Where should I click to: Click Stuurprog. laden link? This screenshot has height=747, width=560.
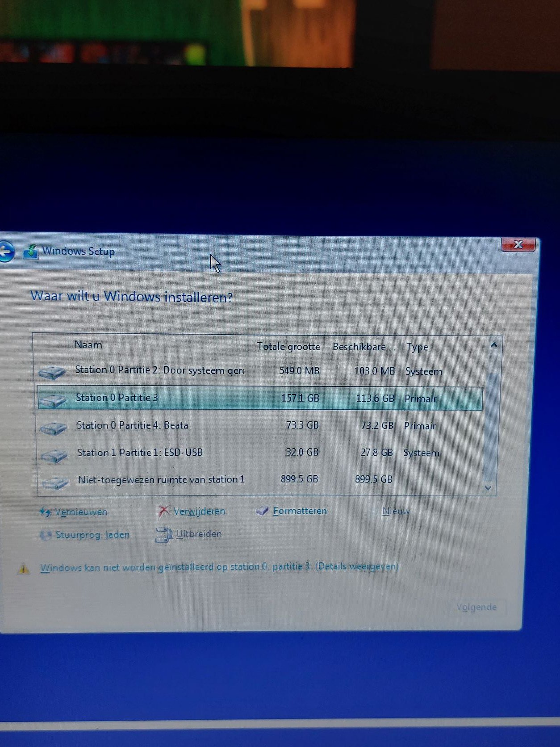(92, 535)
